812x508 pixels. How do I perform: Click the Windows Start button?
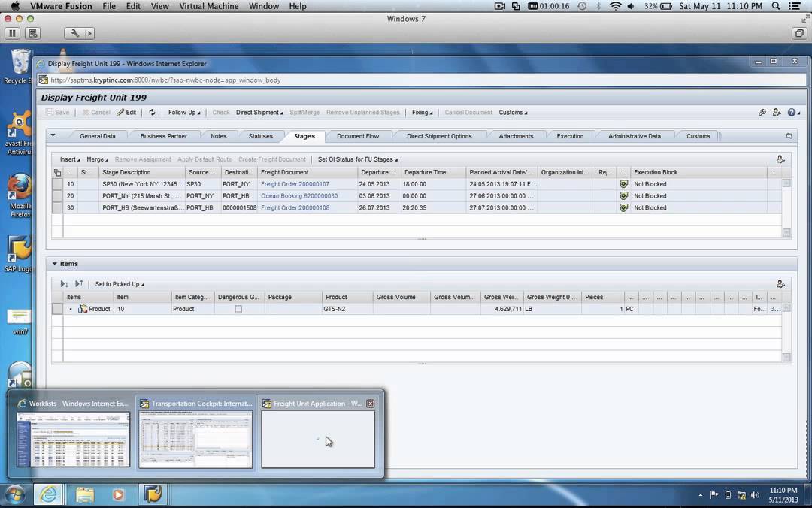point(15,495)
